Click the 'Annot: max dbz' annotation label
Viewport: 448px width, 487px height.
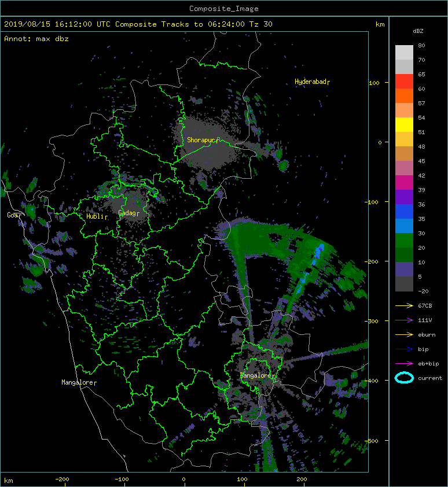click(36, 39)
